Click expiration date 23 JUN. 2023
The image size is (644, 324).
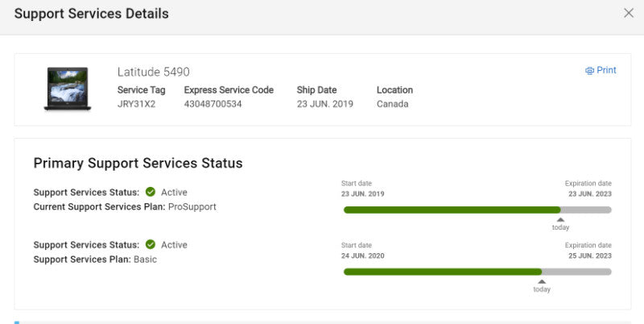pyautogui.click(x=590, y=194)
